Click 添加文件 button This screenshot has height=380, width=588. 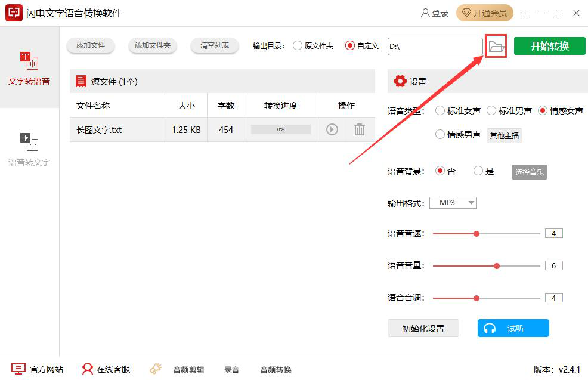(x=91, y=46)
